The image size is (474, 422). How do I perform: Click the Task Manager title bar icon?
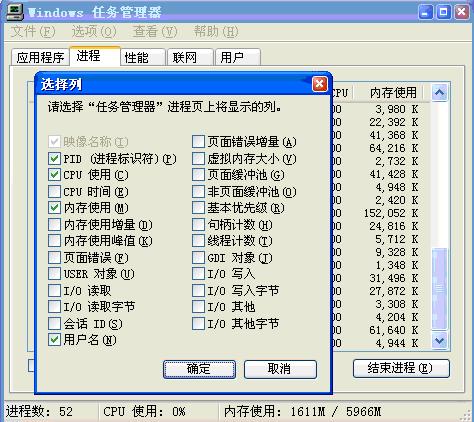pyautogui.click(x=15, y=12)
